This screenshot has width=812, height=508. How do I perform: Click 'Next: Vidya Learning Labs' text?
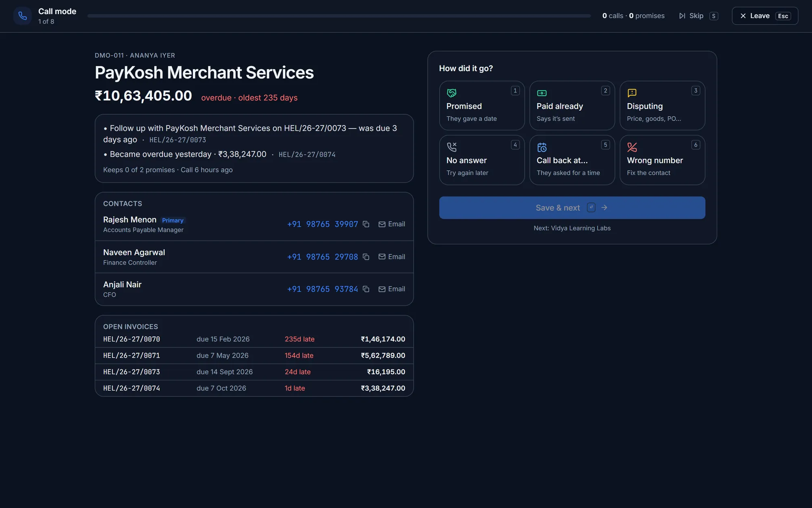coord(572,228)
